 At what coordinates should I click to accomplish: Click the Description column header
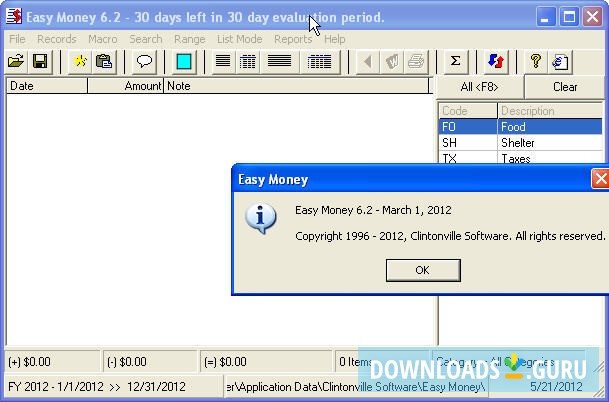[550, 111]
